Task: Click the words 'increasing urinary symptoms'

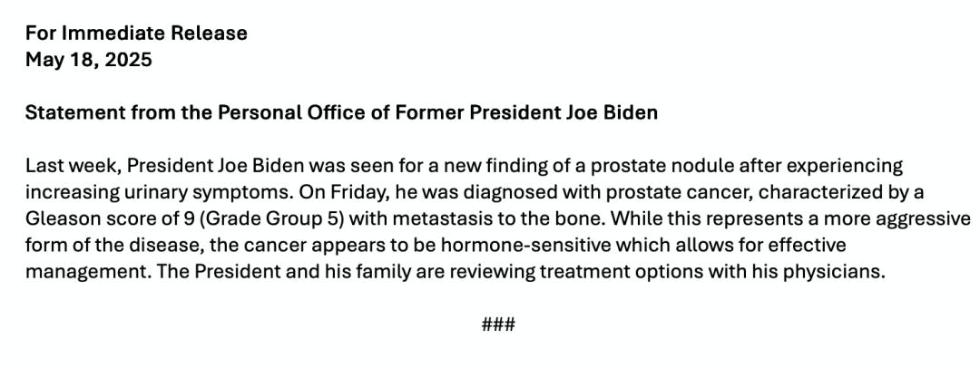Action: pos(158,193)
